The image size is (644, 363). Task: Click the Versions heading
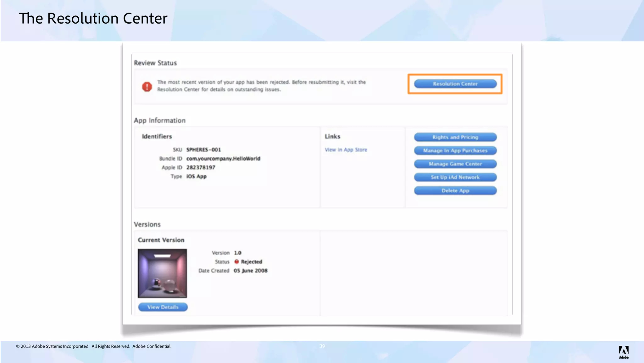147,224
